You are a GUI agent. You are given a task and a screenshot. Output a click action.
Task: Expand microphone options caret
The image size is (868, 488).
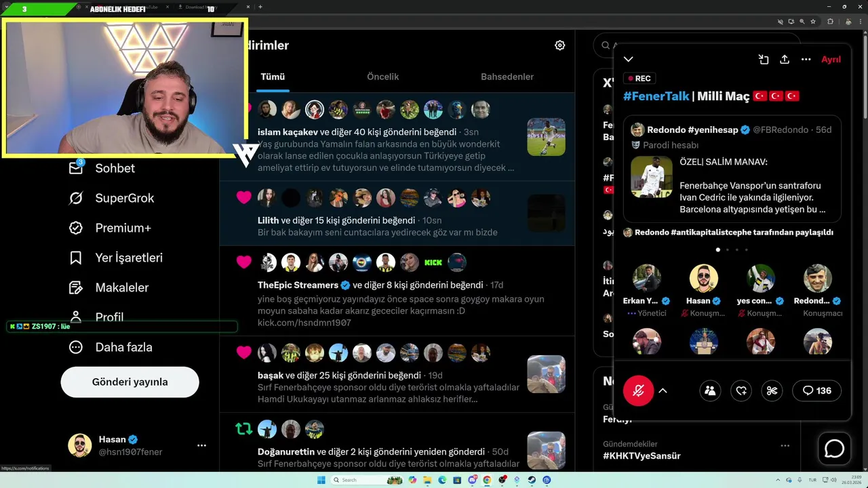tap(663, 390)
